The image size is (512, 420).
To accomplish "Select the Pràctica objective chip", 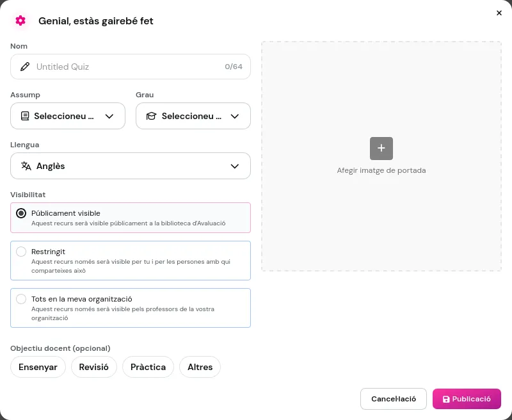I will (x=148, y=367).
